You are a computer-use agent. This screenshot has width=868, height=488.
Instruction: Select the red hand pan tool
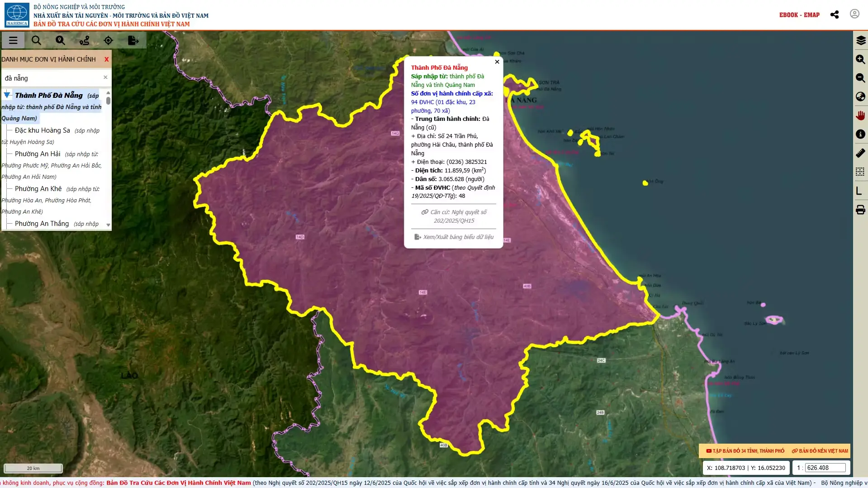pyautogui.click(x=860, y=115)
